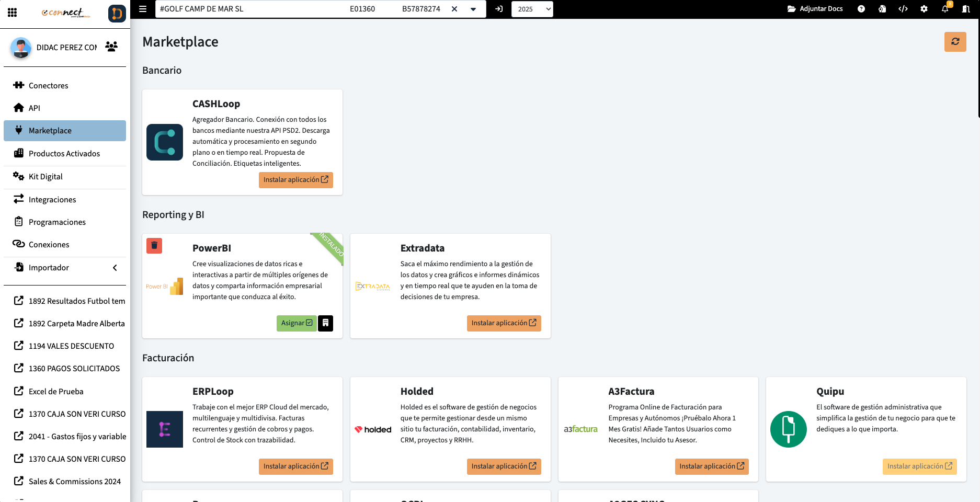
Task: Clear the selected company with X
Action: pos(454,9)
